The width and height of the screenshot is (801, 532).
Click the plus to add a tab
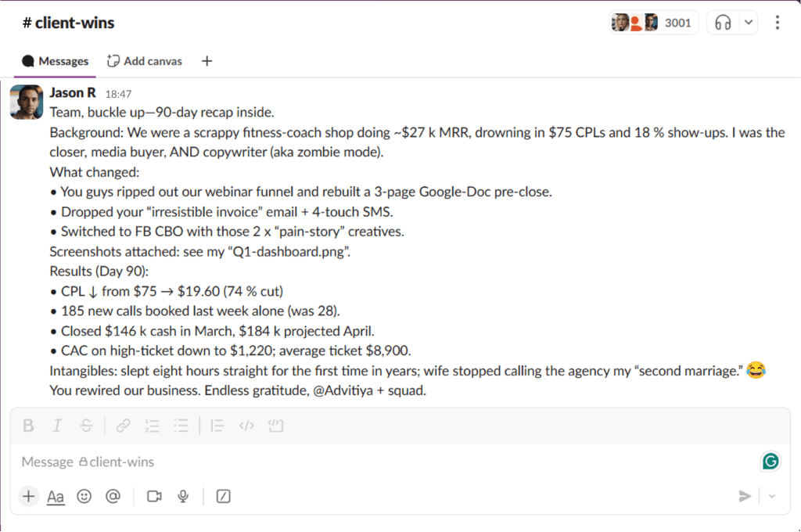207,61
